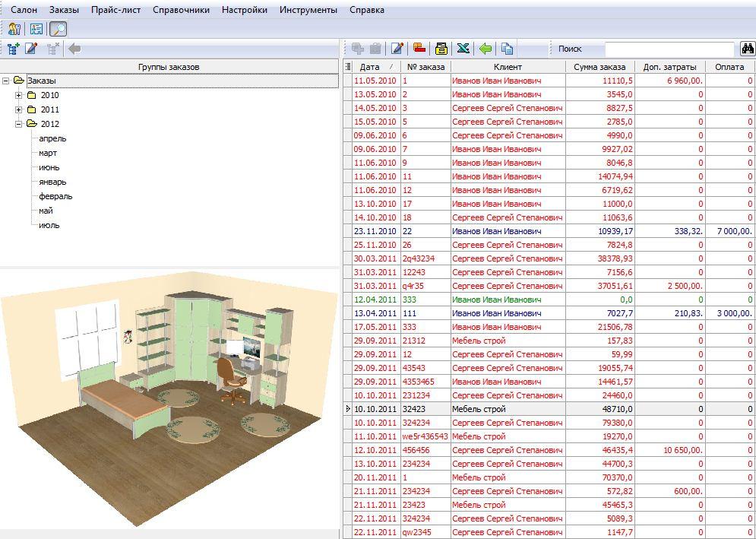Click the open 2012 folder icon
The height and width of the screenshot is (539, 756).
[x=33, y=124]
